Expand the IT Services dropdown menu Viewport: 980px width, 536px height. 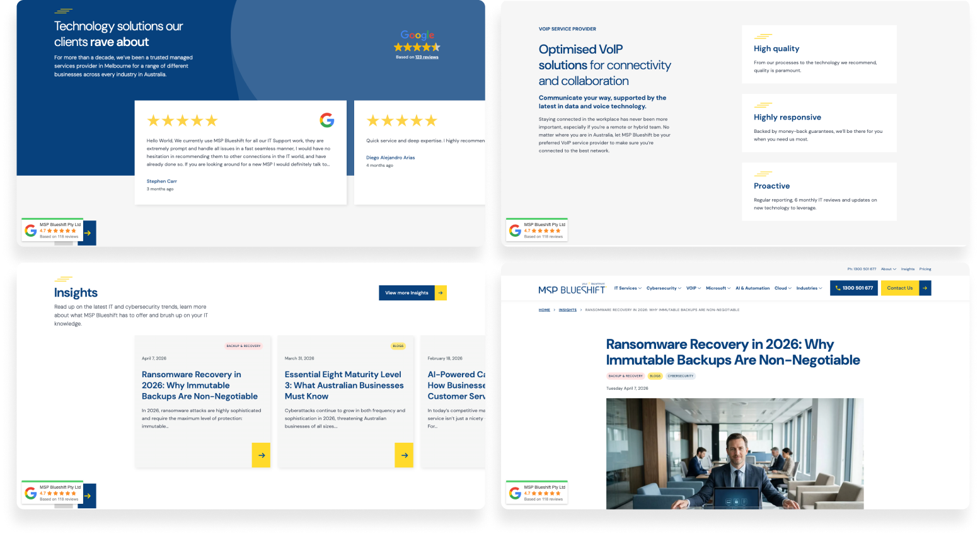tap(628, 288)
